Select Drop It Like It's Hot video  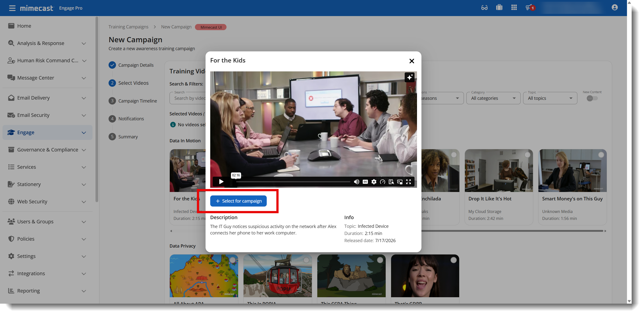(527, 155)
